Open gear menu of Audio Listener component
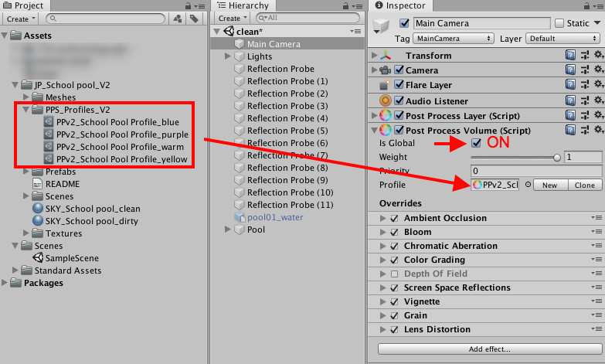Viewport: 605px width, 364px height. click(599, 100)
